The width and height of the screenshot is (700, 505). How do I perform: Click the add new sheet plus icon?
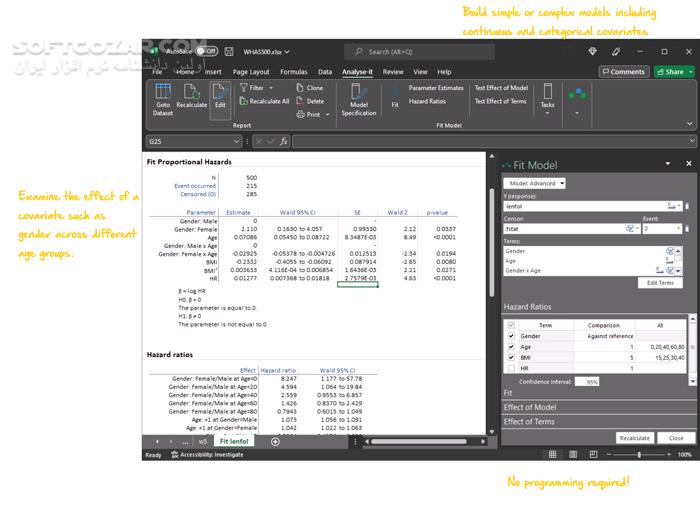[x=275, y=442]
